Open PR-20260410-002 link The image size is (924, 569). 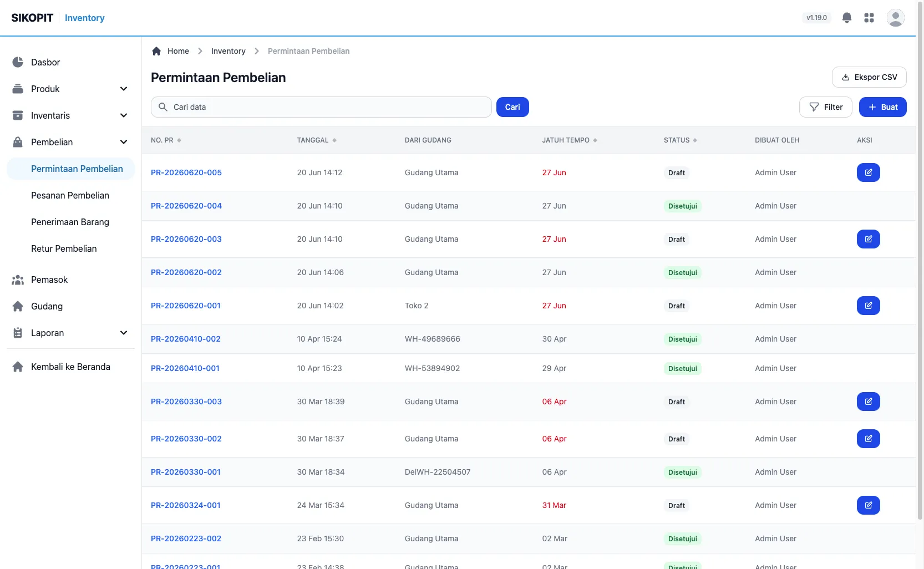click(186, 339)
